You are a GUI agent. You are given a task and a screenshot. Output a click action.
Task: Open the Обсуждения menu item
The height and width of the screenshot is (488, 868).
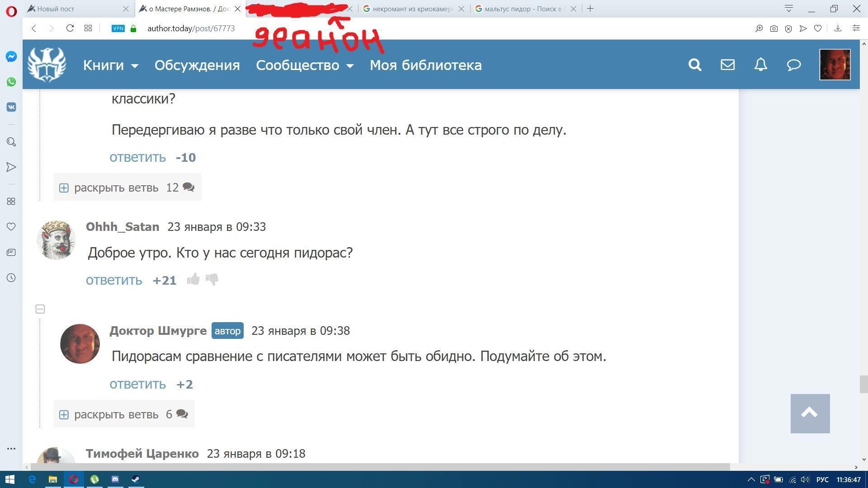[197, 65]
